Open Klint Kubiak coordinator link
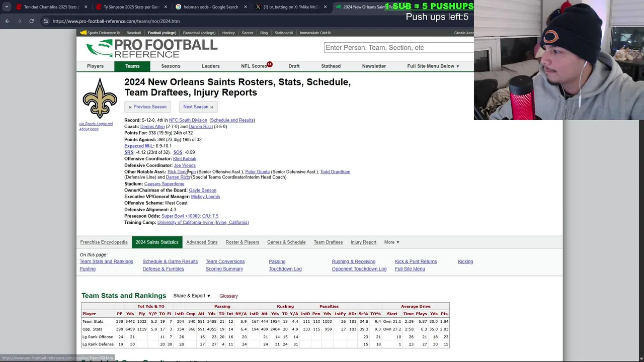 pos(185,159)
